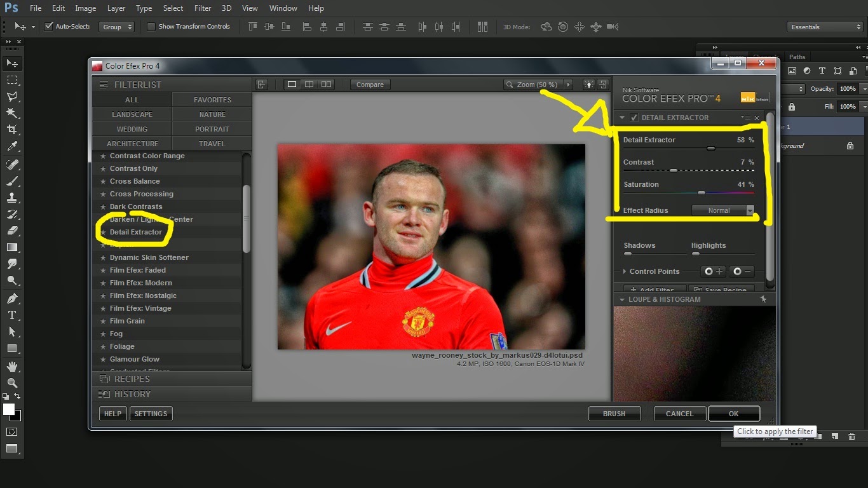Select the Rectangle shape tool
The height and width of the screenshot is (488, 868).
[x=12, y=348]
